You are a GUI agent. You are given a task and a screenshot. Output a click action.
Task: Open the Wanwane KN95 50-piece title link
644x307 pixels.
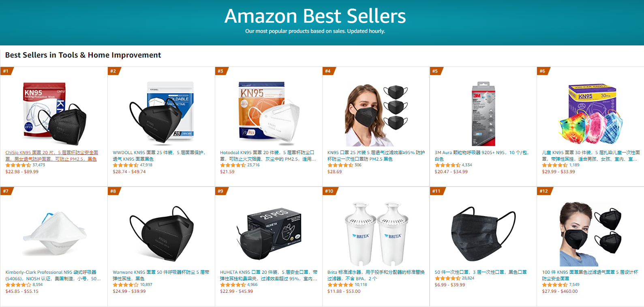click(x=161, y=275)
